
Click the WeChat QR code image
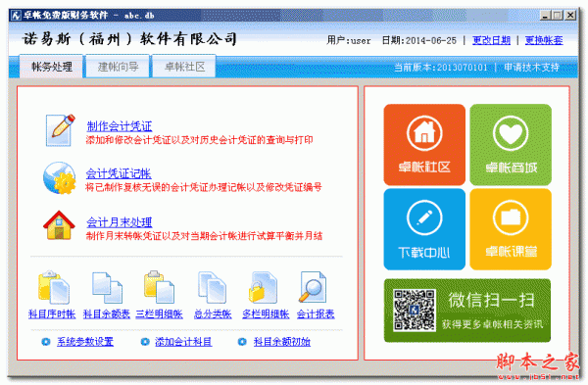414,310
